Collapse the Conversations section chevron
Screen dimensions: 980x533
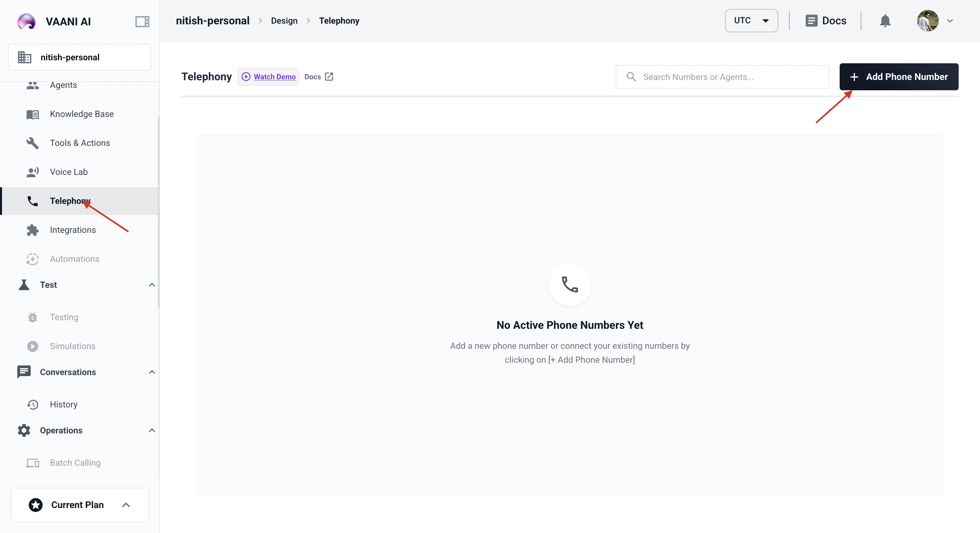click(152, 372)
